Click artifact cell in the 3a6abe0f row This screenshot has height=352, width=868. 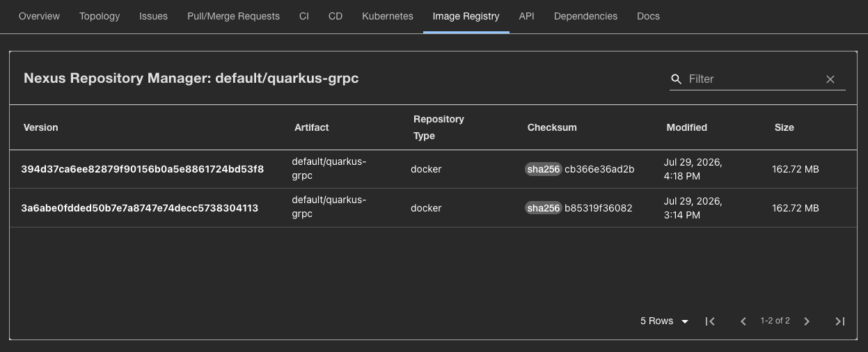tap(329, 208)
